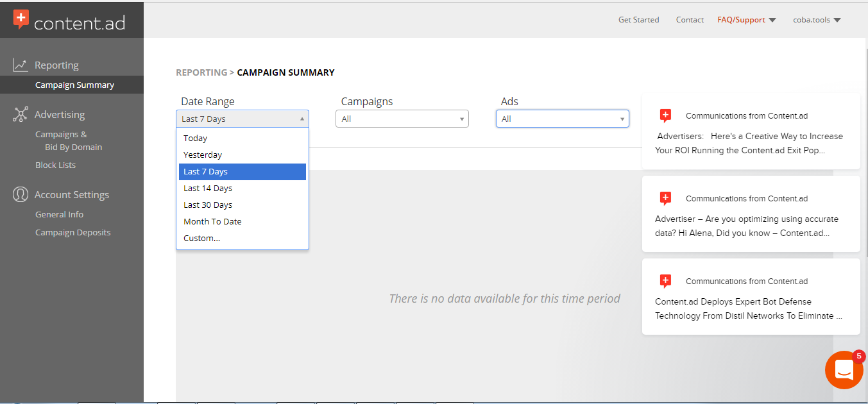Expand the FAQ/Support menu
Image resolution: width=868 pixels, height=404 pixels.
[x=746, y=20]
